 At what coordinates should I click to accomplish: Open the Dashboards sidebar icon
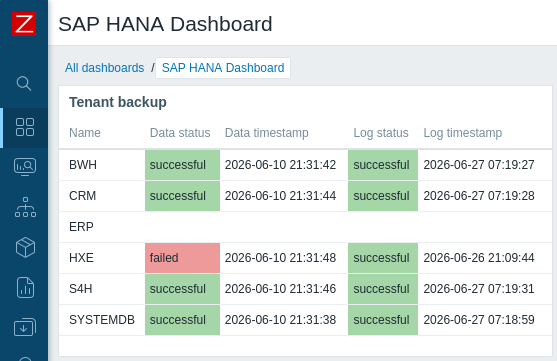pos(25,127)
